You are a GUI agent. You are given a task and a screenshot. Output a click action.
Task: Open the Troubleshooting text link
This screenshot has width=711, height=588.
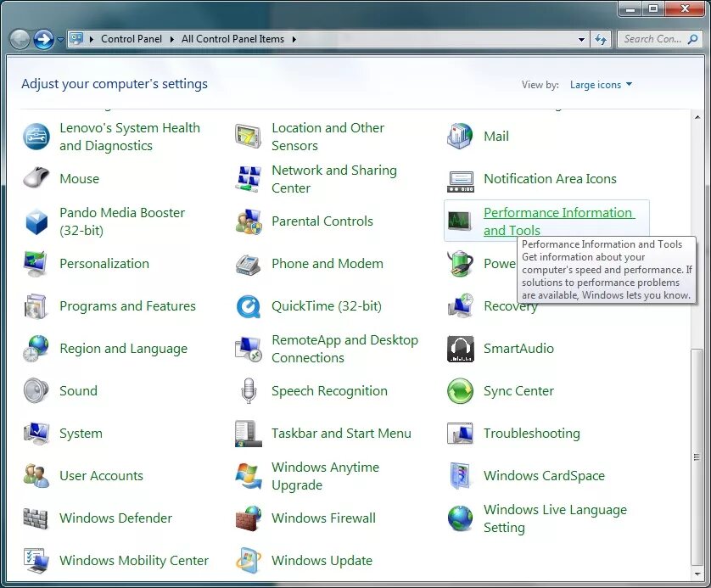[532, 434]
